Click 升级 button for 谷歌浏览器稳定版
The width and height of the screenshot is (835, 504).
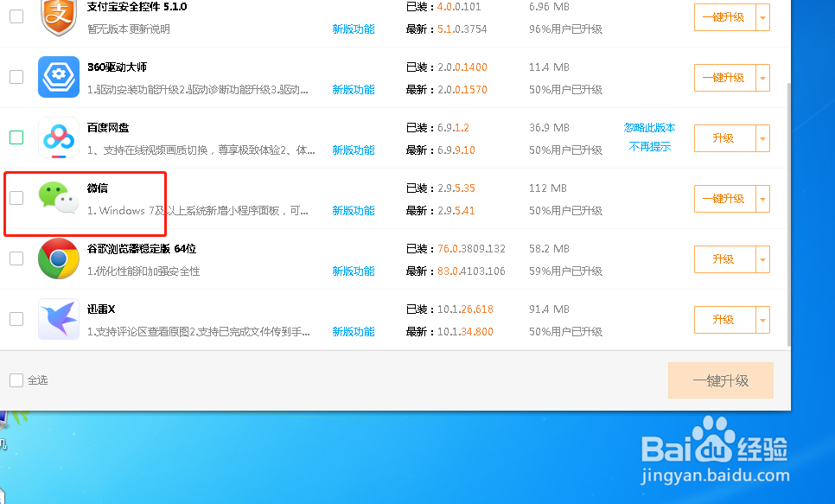pos(724,259)
